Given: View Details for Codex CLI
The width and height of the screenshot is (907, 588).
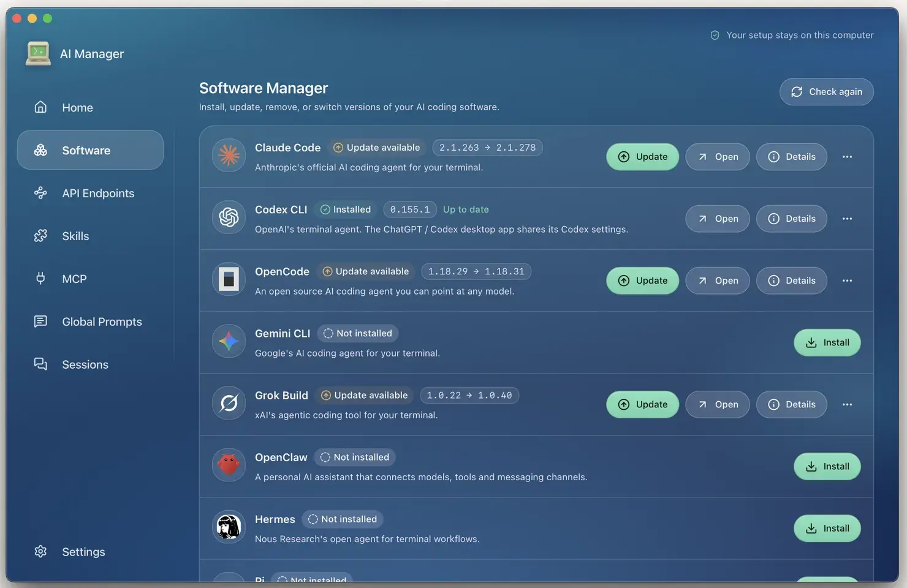Looking at the screenshot, I should (791, 219).
